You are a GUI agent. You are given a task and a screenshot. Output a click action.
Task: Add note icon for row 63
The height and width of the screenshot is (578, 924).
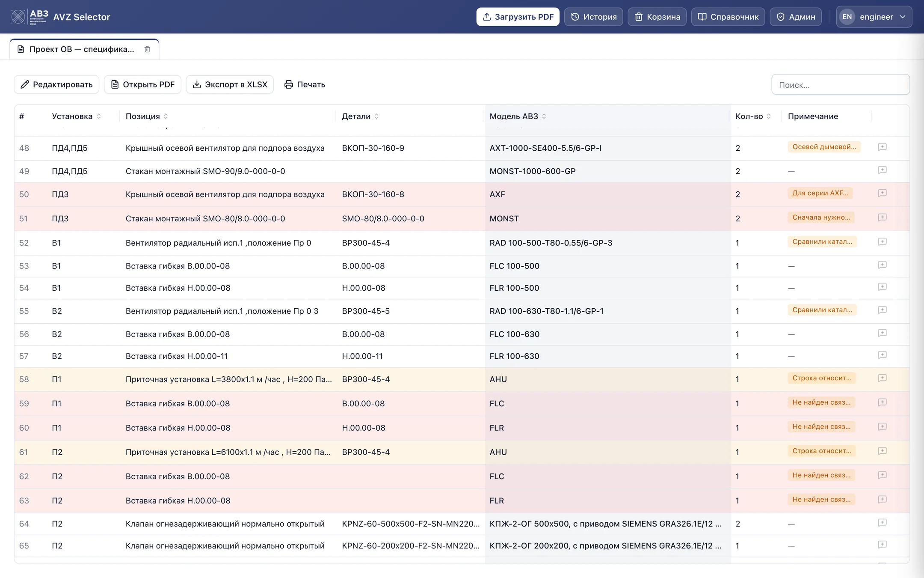point(882,499)
